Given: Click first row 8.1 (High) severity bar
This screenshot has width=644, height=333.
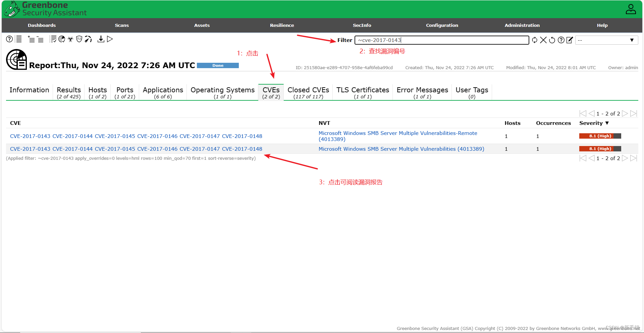Looking at the screenshot, I should point(600,136).
